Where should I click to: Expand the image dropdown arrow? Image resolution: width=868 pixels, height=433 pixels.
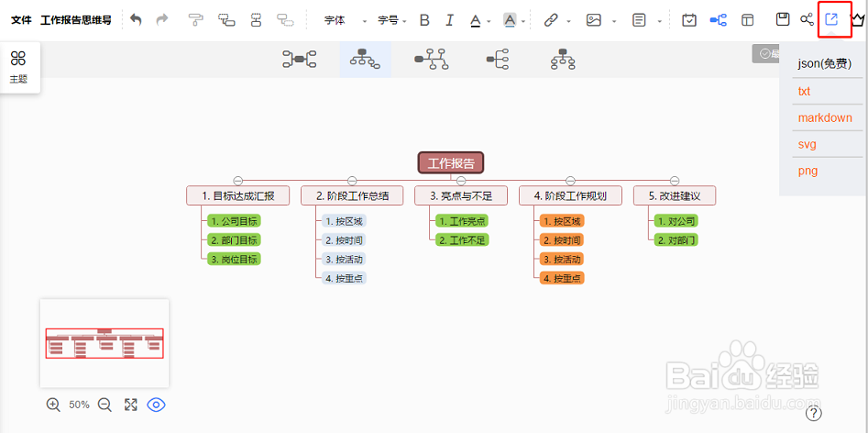[614, 22]
